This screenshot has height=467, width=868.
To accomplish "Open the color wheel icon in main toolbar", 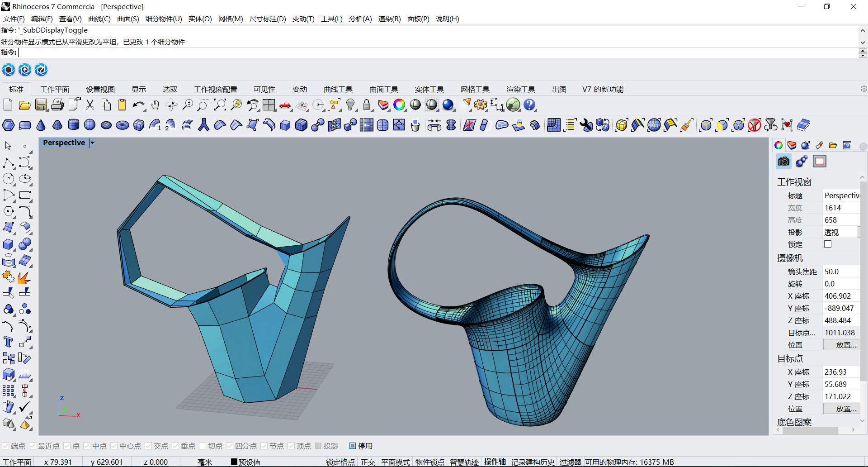I will click(399, 105).
